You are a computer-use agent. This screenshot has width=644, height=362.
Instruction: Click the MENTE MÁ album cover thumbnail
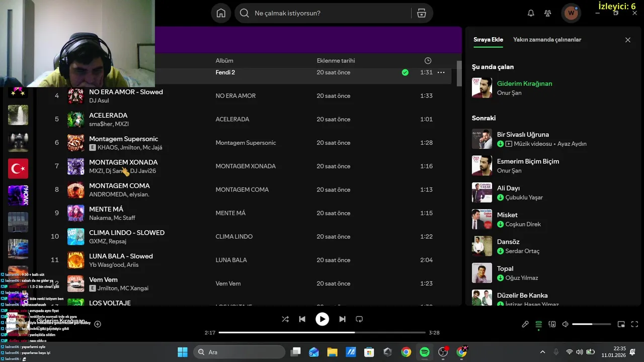[x=76, y=213]
